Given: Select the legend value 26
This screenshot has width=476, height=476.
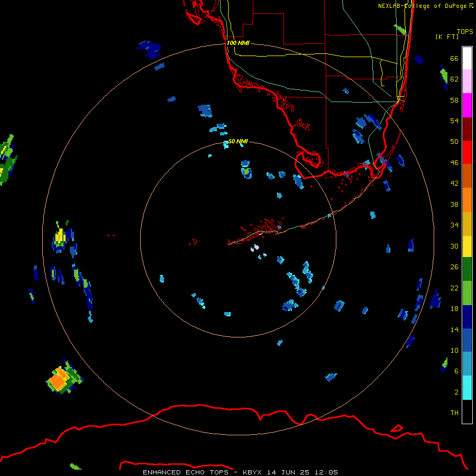Looking at the screenshot, I should pos(454,267).
